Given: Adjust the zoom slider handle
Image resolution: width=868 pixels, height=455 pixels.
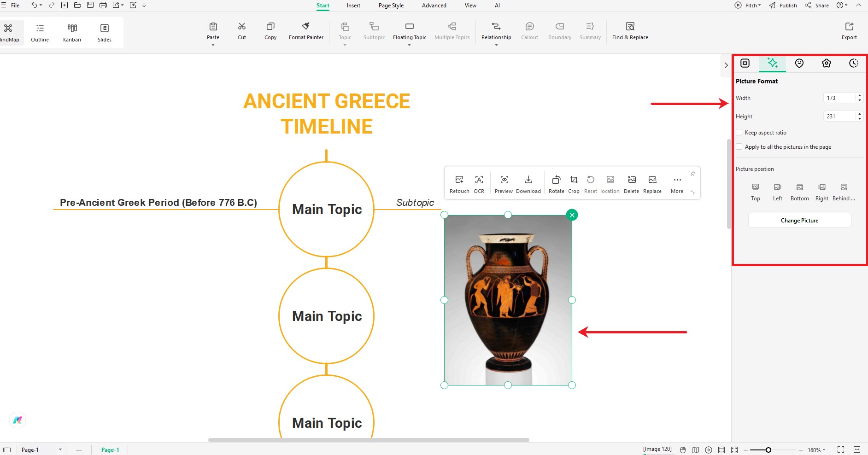Looking at the screenshot, I should [x=768, y=450].
